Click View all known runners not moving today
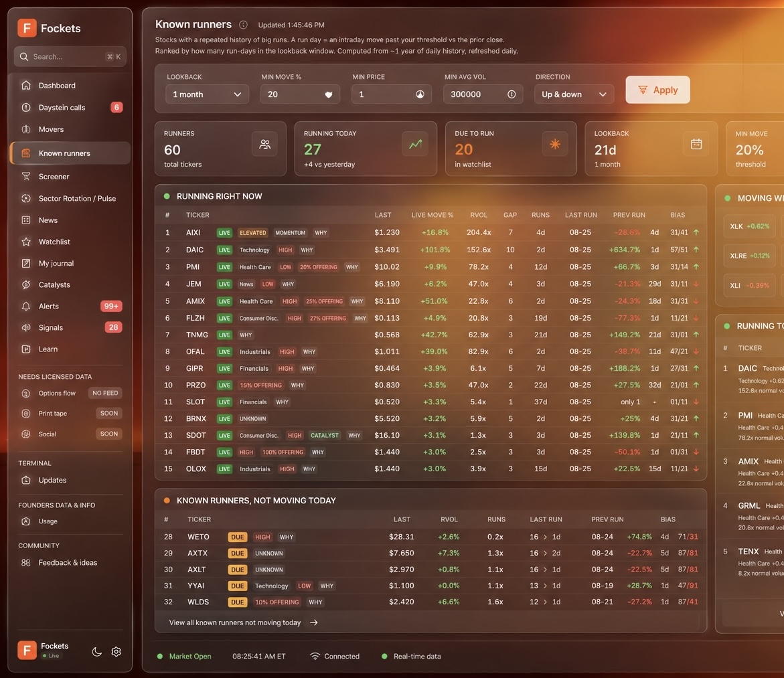Viewport: 784px width, 678px height. coord(243,622)
